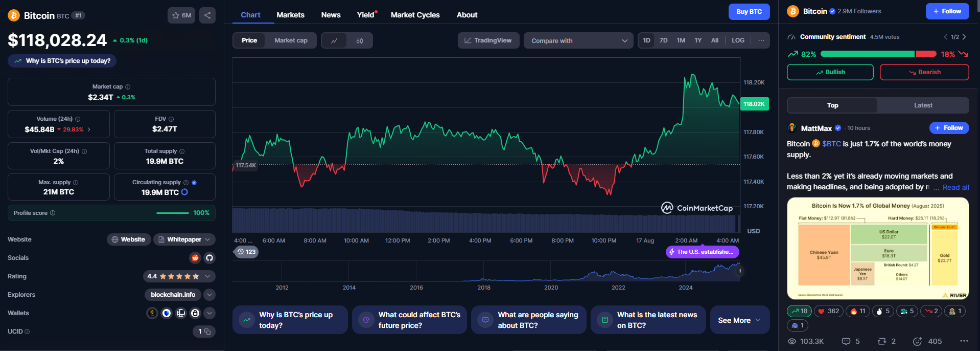Image resolution: width=980 pixels, height=351 pixels.
Task: Open the share icon beside the watchlist
Action: pos(207,15)
